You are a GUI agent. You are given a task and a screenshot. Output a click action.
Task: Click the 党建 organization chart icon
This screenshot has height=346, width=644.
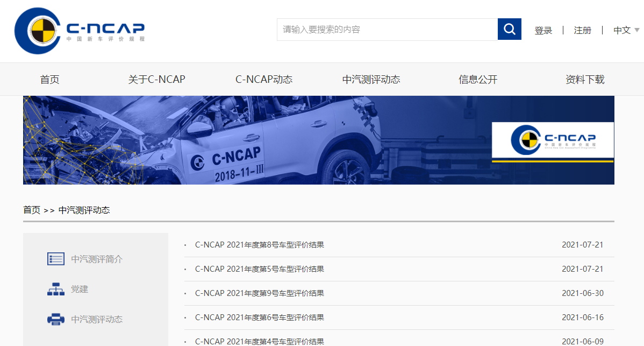[56, 289]
